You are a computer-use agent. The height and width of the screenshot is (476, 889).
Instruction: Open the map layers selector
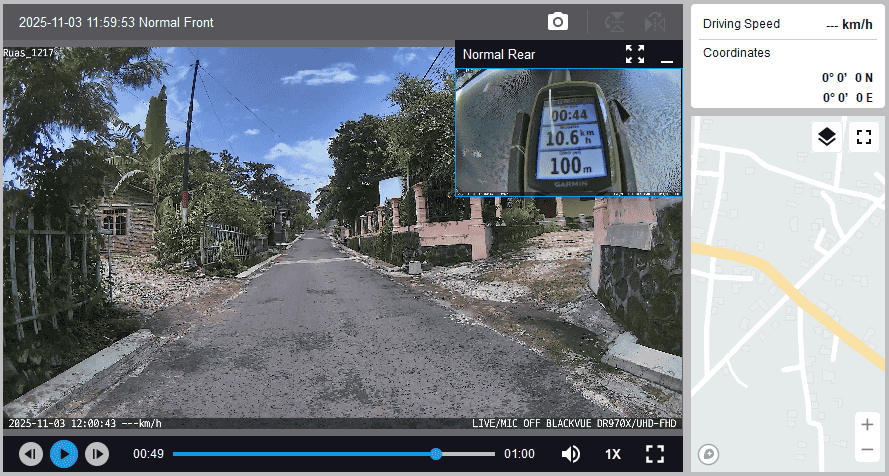pyautogui.click(x=826, y=137)
